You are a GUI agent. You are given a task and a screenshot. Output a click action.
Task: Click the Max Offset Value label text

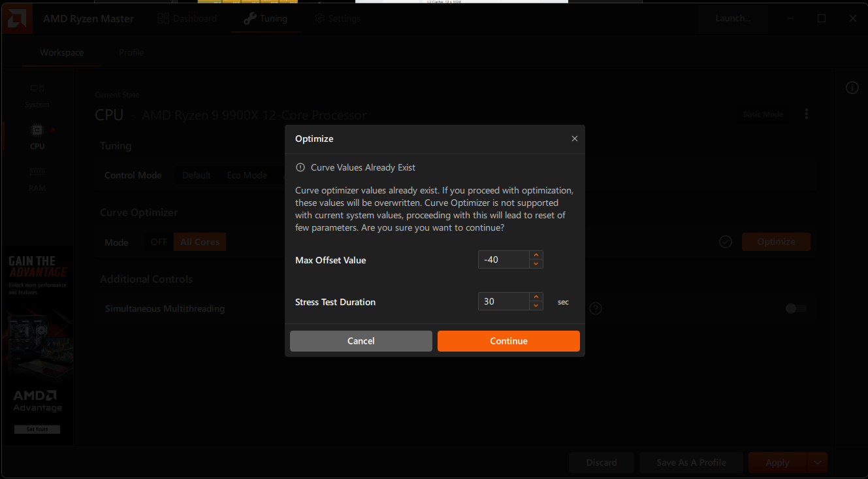click(330, 260)
